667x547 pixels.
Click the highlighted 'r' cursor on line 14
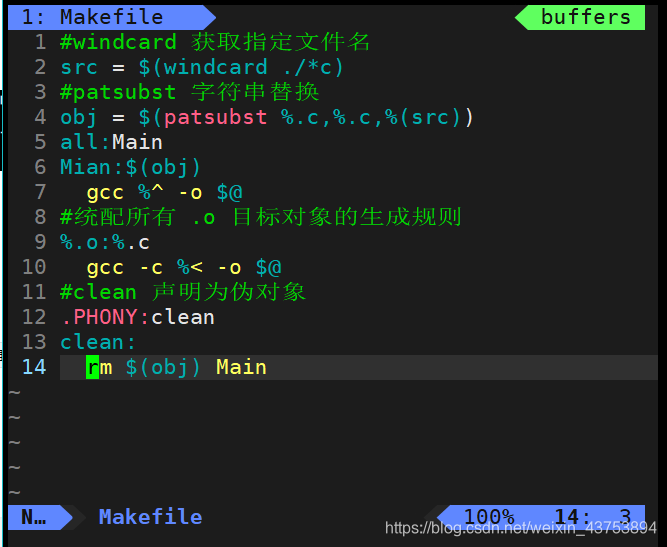[x=92, y=367]
